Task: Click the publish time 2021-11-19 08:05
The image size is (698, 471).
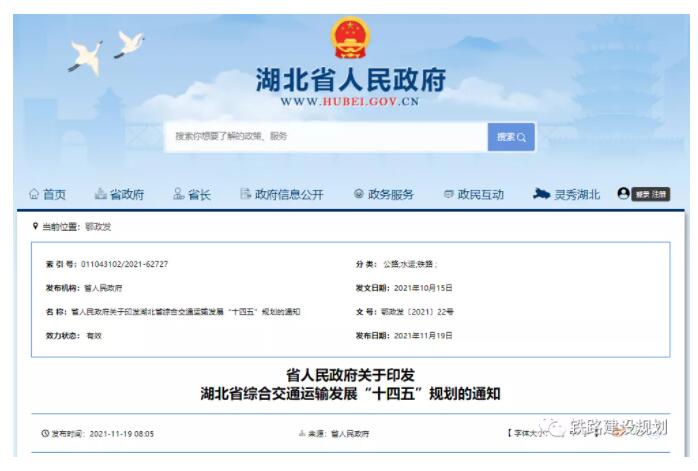Action: pos(122,434)
